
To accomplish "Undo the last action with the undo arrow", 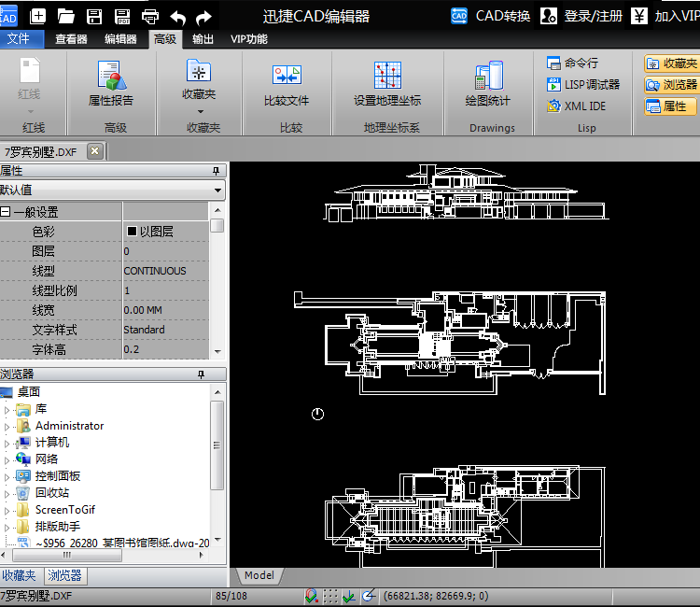I will (177, 18).
